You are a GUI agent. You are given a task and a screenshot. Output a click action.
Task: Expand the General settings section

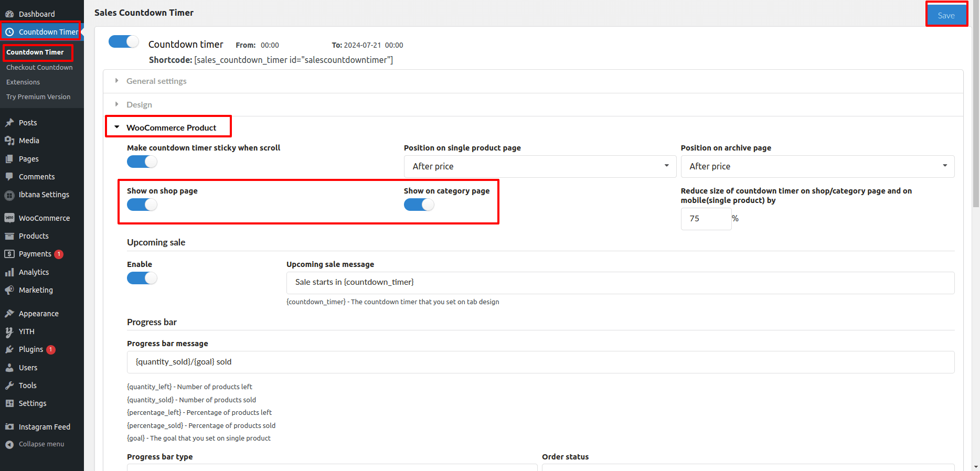coord(156,81)
